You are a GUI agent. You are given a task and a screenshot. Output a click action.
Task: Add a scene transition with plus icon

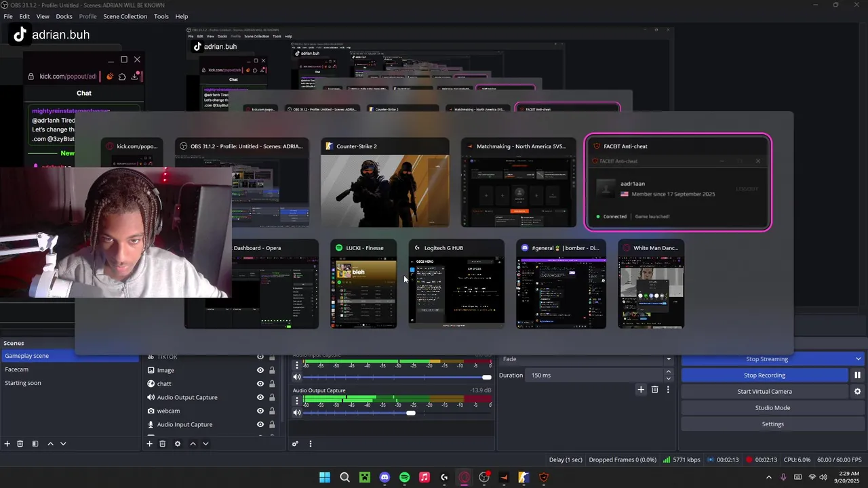[641, 390]
